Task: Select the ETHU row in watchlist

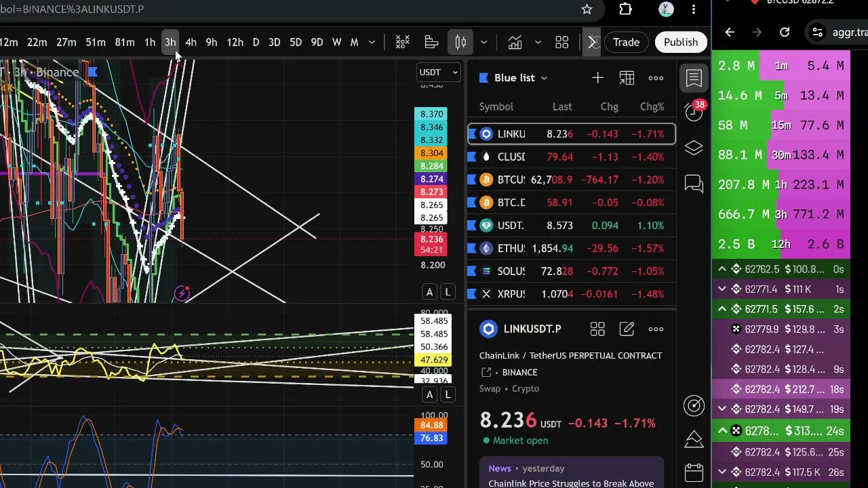Action: [x=572, y=249]
